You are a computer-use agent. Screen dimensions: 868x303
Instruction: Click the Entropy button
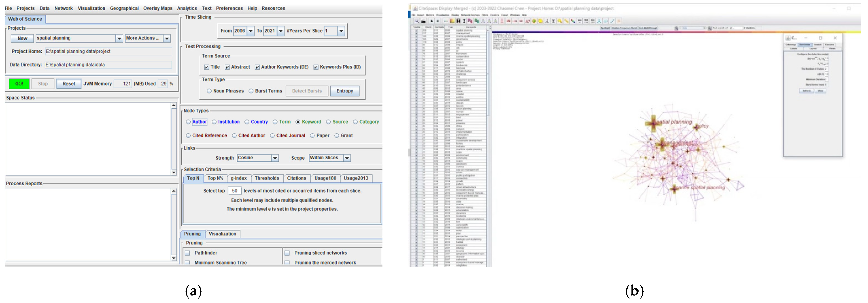pos(344,91)
